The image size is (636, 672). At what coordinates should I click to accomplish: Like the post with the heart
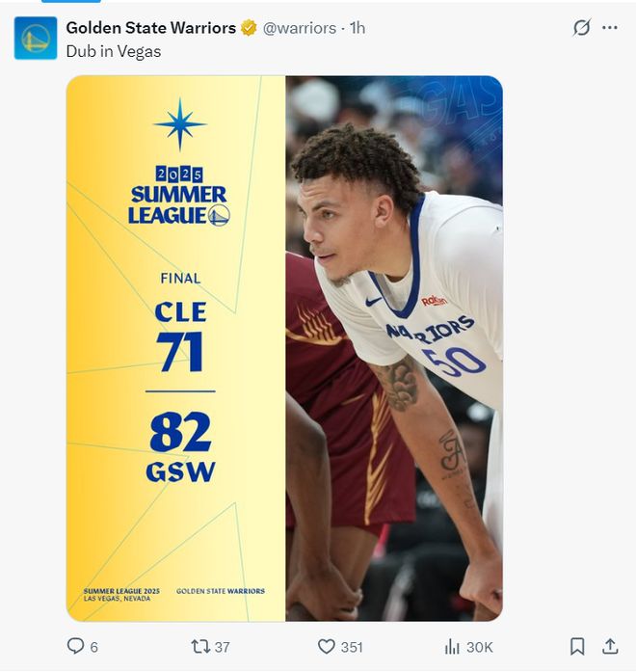coord(327,646)
